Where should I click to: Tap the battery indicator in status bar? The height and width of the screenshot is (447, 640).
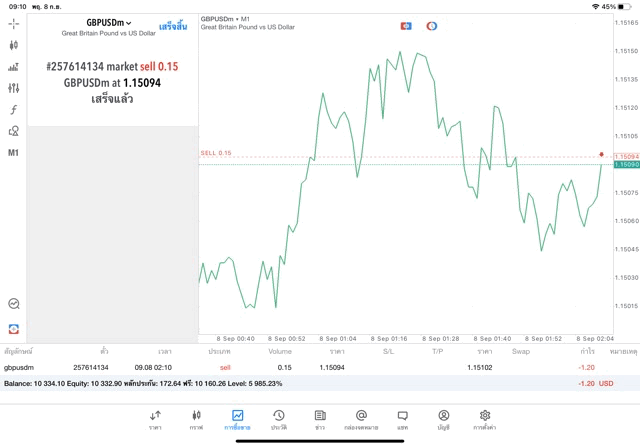pyautogui.click(x=624, y=7)
